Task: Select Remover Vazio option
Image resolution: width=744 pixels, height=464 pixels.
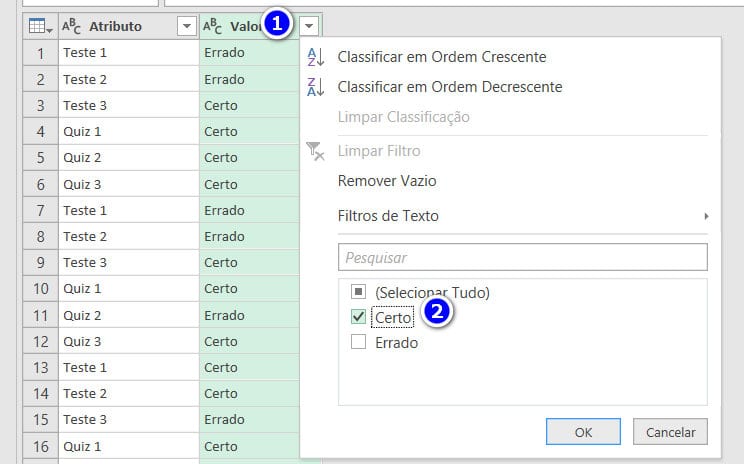Action: click(387, 181)
